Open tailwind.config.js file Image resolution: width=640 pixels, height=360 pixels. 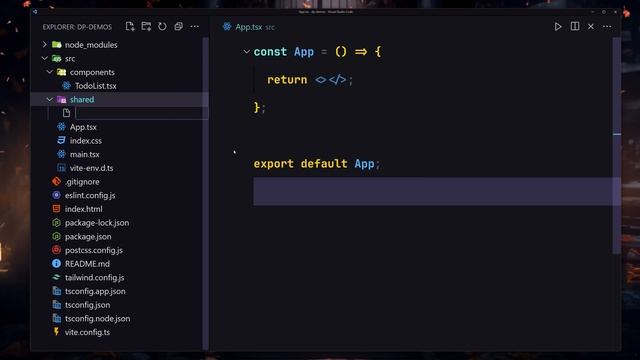point(94,277)
